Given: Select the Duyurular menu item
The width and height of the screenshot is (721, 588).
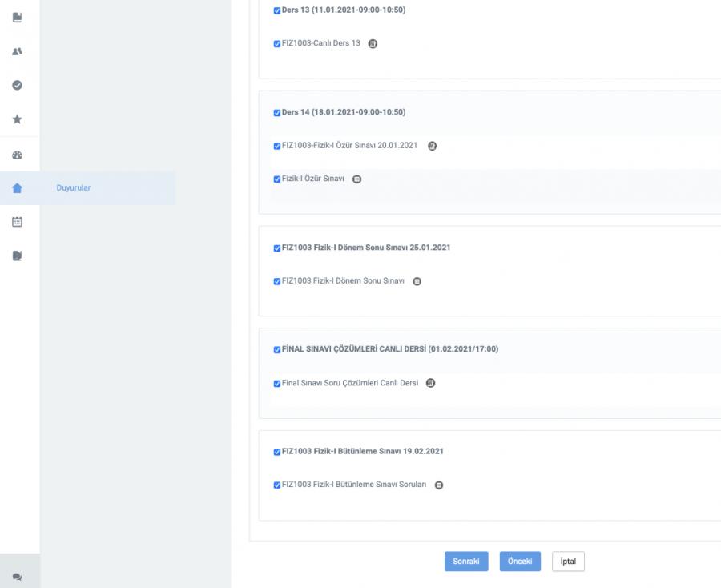Looking at the screenshot, I should (73, 188).
